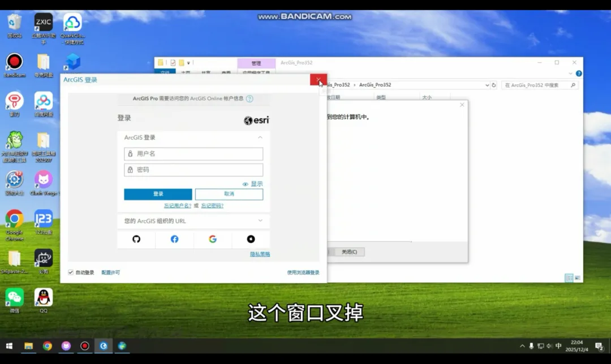This screenshot has width=611, height=364.
Task: Click the Explorer refresh button beside address bar
Action: point(494,85)
